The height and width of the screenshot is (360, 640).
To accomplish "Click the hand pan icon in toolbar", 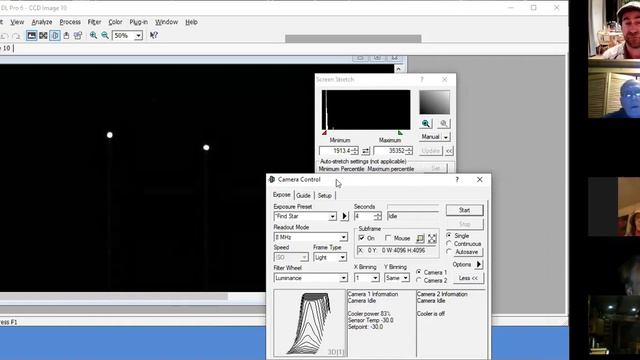I will click(x=66, y=36).
